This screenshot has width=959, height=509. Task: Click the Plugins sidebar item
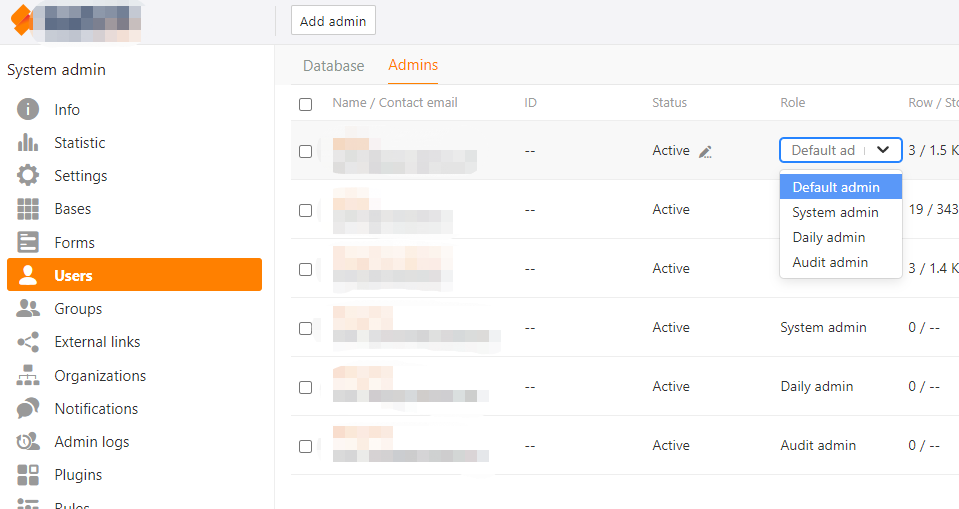tap(78, 475)
